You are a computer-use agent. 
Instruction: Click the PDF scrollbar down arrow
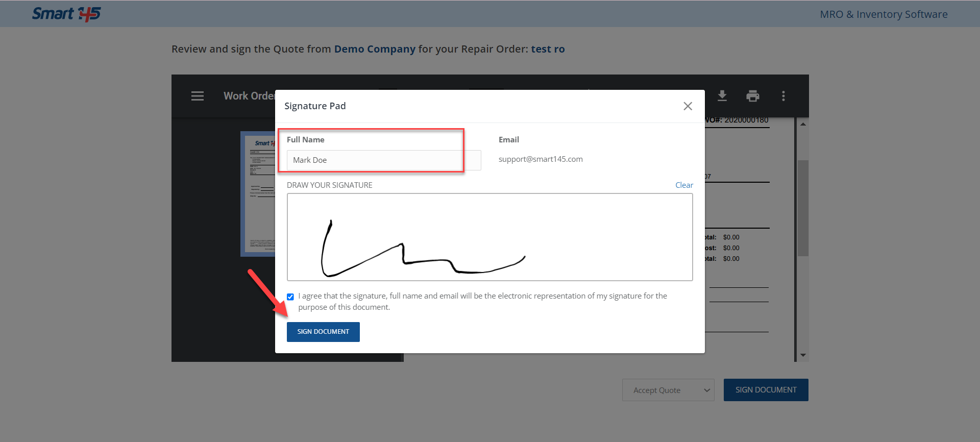(x=803, y=355)
